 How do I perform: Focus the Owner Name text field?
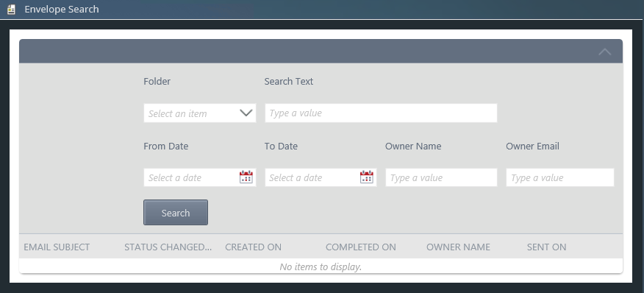coord(442,177)
